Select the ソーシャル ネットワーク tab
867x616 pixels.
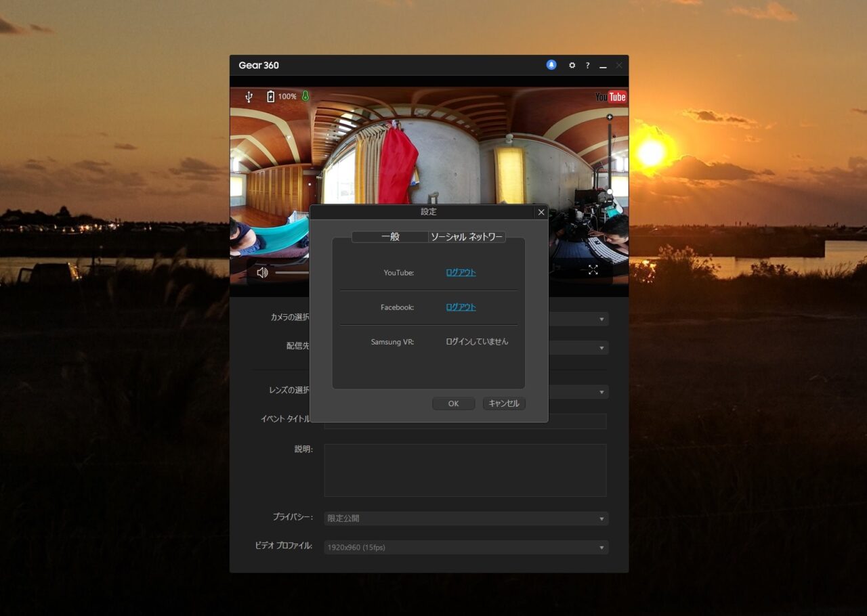467,237
